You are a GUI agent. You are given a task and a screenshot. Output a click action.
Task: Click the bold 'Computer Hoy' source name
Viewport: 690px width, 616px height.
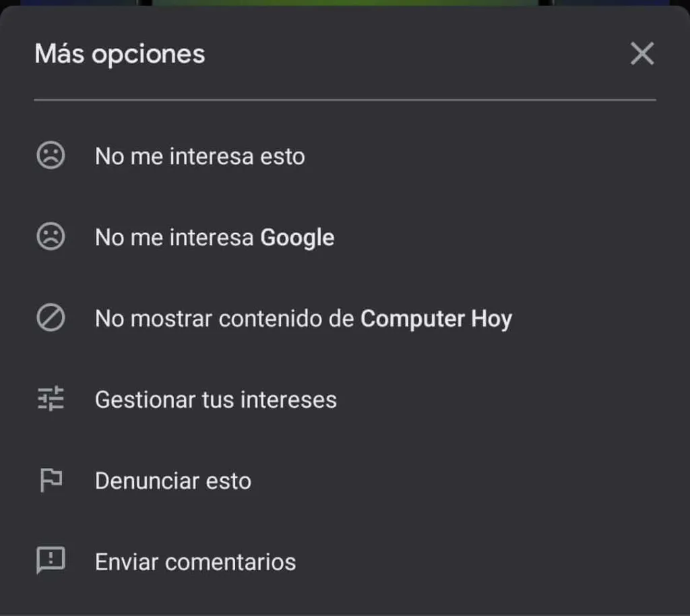click(x=437, y=318)
